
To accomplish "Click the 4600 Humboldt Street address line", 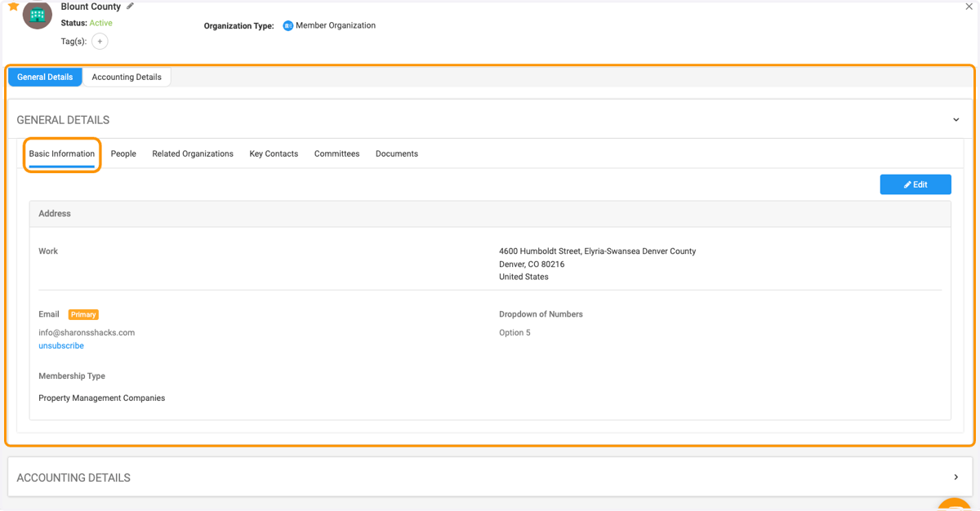I will point(598,251).
